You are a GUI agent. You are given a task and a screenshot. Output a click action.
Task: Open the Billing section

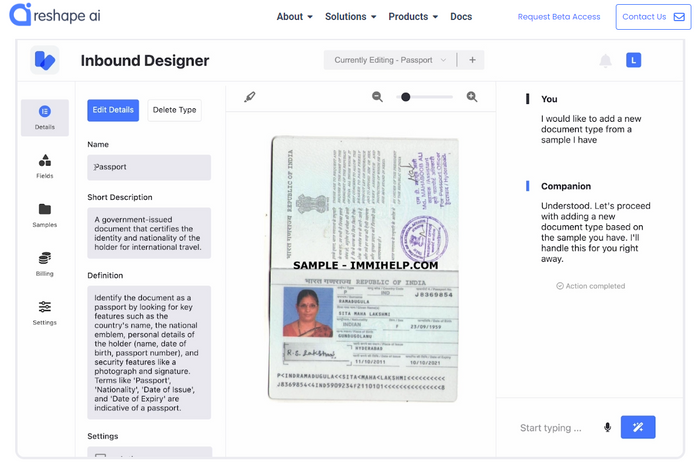point(45,264)
